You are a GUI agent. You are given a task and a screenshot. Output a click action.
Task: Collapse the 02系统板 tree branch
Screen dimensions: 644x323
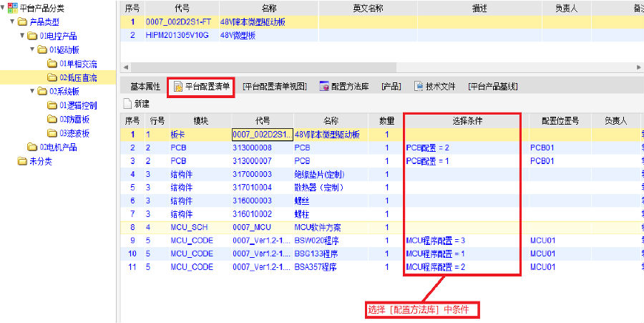click(33, 91)
